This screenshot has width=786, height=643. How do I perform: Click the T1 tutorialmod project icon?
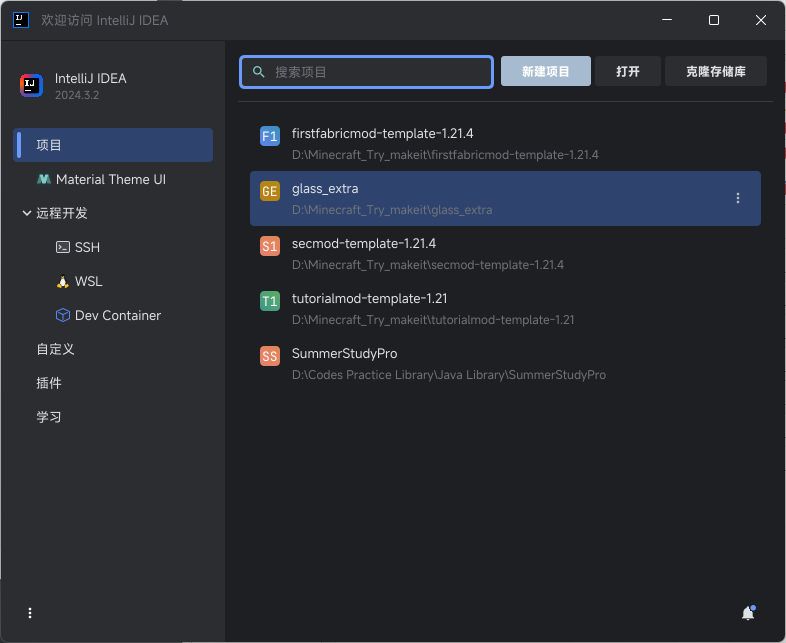coord(269,301)
